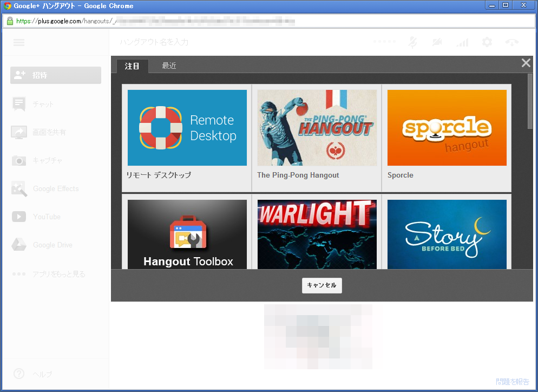Click the hamburger menu icon
Viewport: 538px width, 392px height.
(x=19, y=43)
